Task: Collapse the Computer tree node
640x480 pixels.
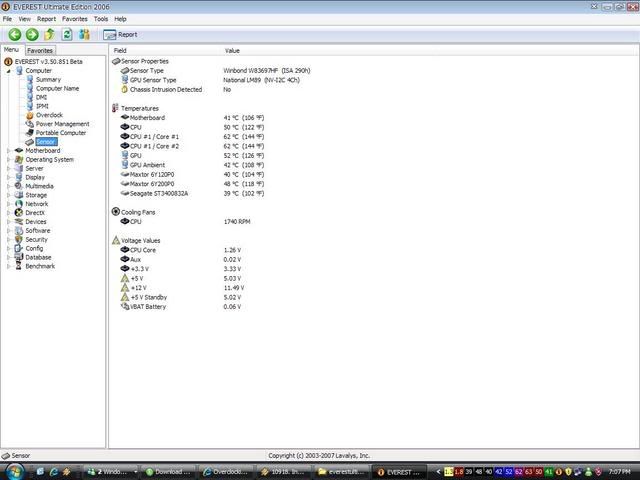Action: click(x=9, y=71)
